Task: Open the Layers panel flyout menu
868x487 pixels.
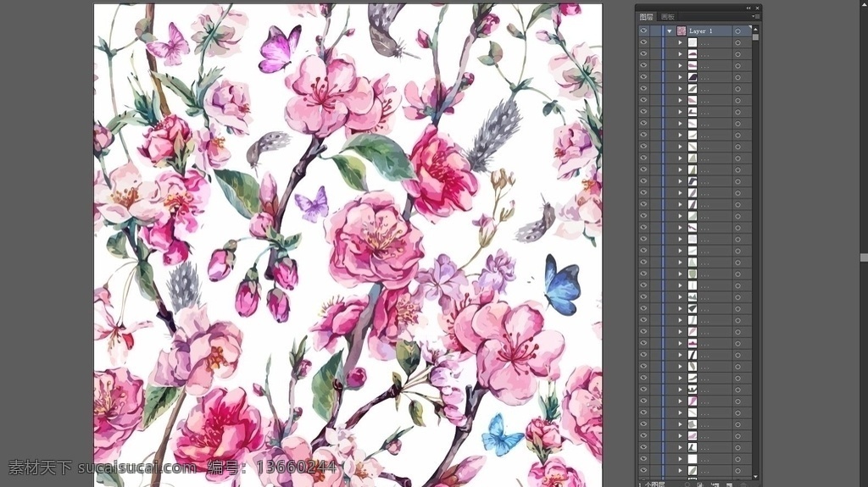Action: pos(755,17)
